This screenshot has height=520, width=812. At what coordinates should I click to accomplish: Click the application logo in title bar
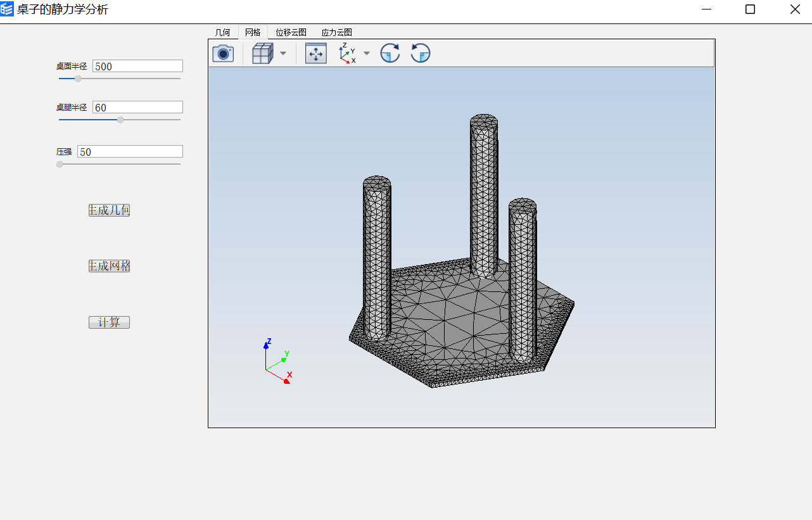tap(7, 10)
